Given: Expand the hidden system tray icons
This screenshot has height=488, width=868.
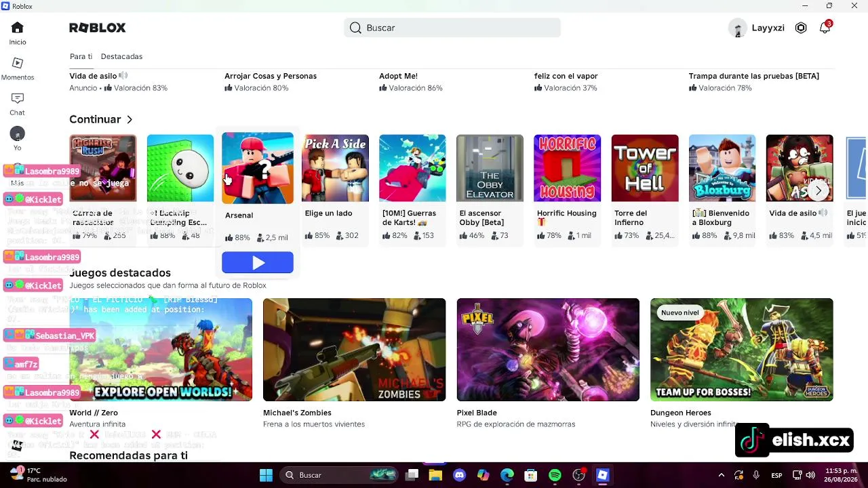Looking at the screenshot, I should 721,475.
